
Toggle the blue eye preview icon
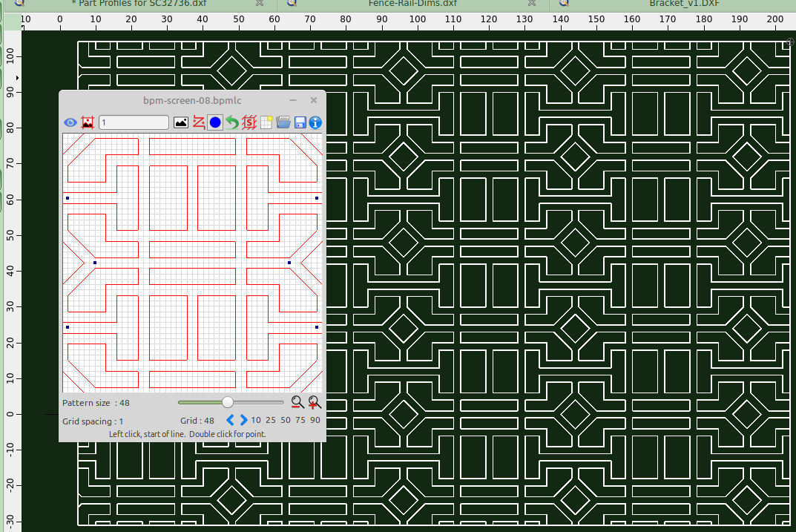pos(70,122)
